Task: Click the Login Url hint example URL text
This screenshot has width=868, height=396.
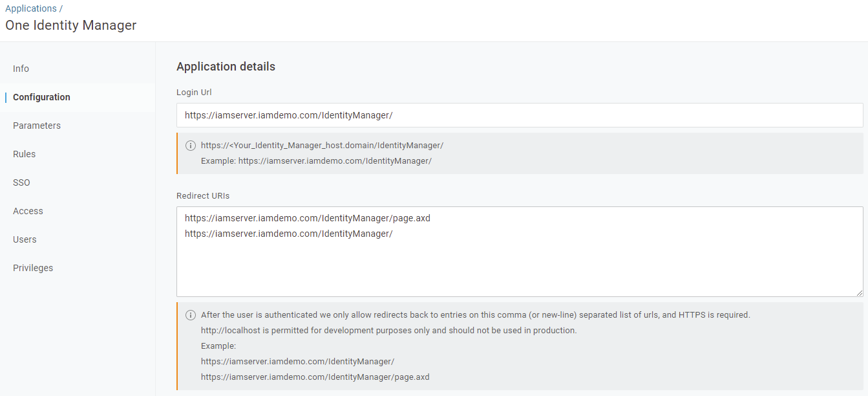Action: click(x=335, y=161)
